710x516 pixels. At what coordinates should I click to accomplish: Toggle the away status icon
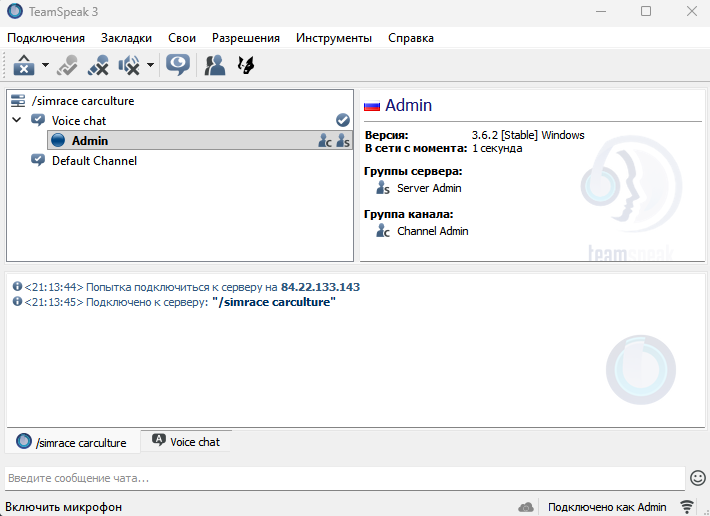(x=67, y=65)
